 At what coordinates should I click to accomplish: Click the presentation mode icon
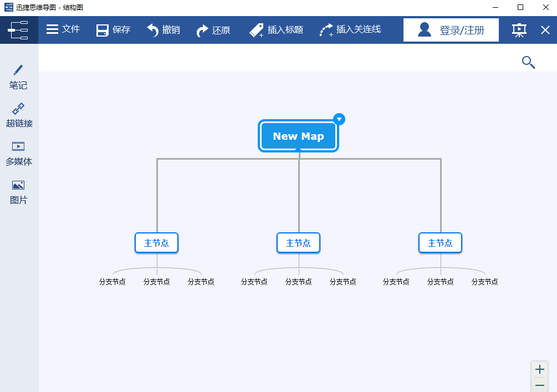[x=519, y=29]
